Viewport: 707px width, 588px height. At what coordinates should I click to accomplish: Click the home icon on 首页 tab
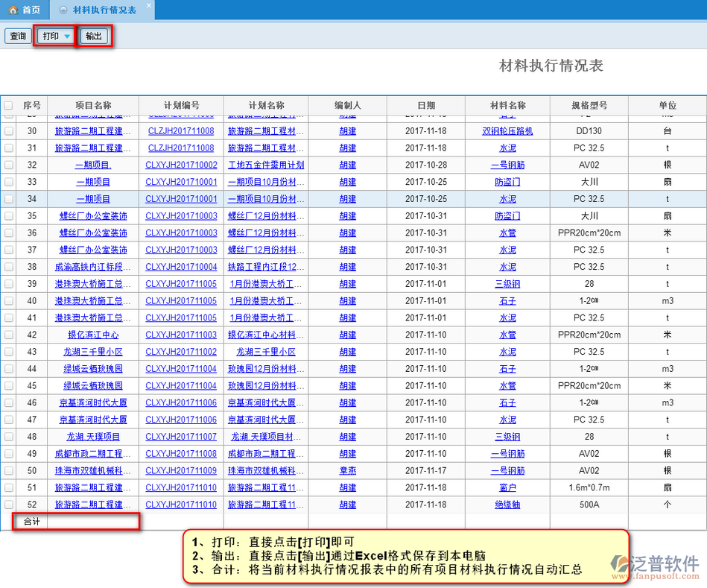[13, 10]
